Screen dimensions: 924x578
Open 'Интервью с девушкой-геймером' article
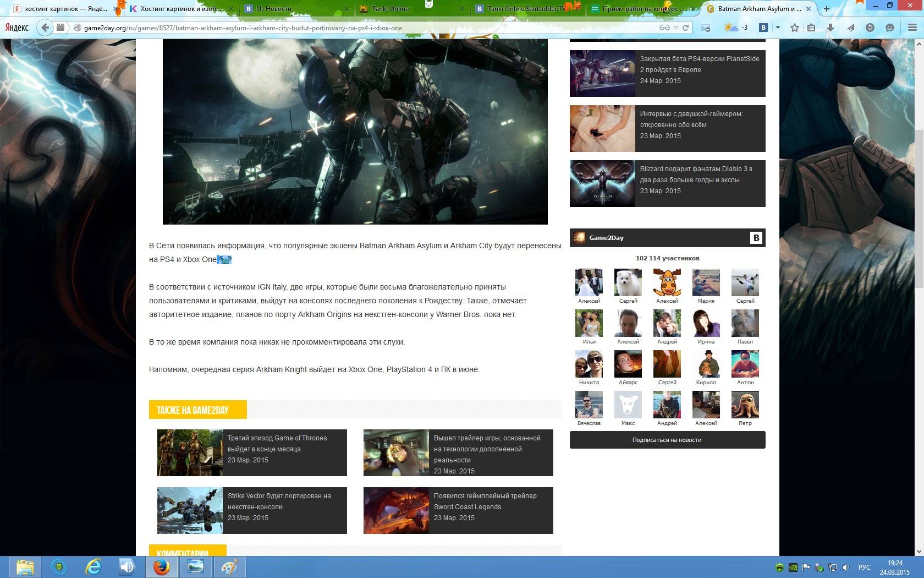691,119
